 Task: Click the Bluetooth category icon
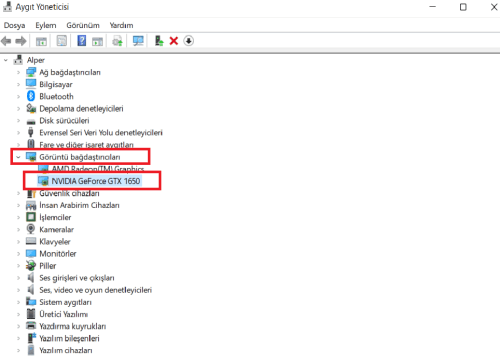point(31,96)
